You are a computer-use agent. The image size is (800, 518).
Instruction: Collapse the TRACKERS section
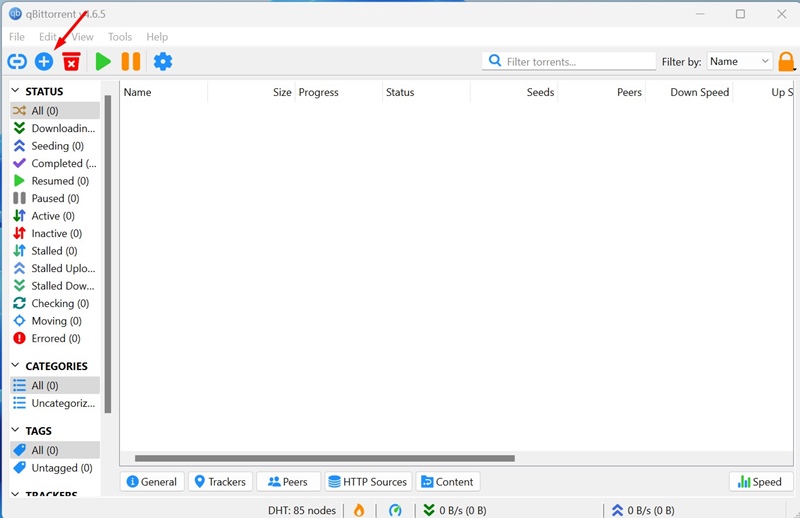pos(15,494)
